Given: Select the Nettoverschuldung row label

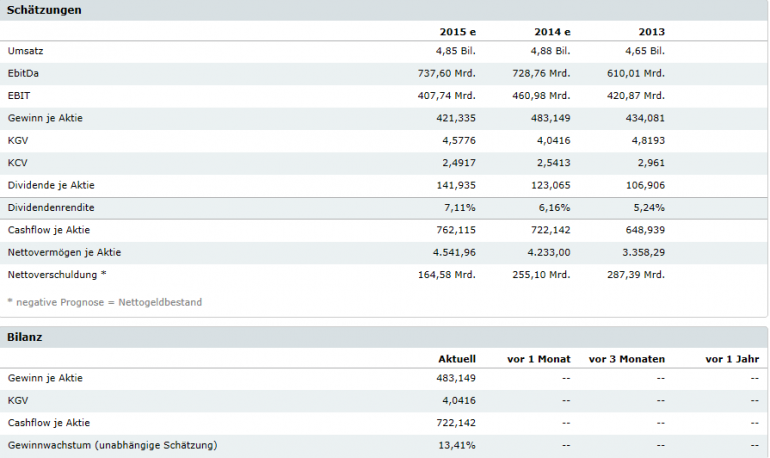Looking at the screenshot, I should [x=56, y=274].
